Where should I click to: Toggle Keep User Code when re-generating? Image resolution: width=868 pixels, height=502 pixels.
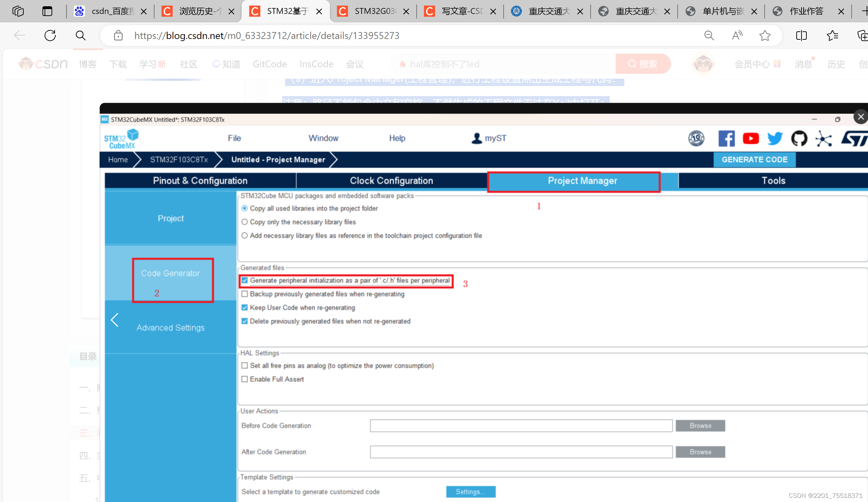245,308
